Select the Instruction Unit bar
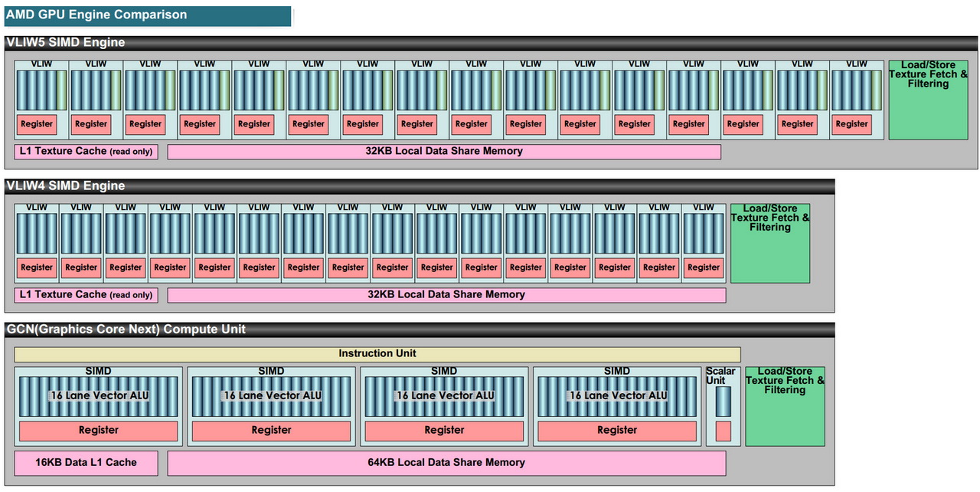The width and height of the screenshot is (980, 492). (x=377, y=354)
